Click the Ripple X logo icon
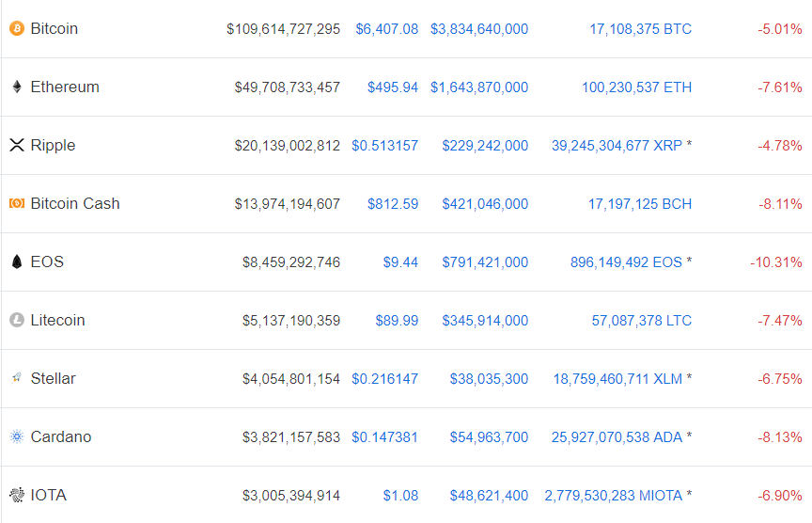812x523 pixels. [17, 145]
